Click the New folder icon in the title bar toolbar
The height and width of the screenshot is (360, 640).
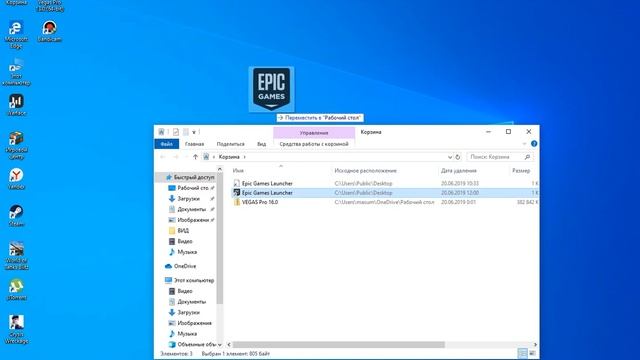[x=185, y=132]
